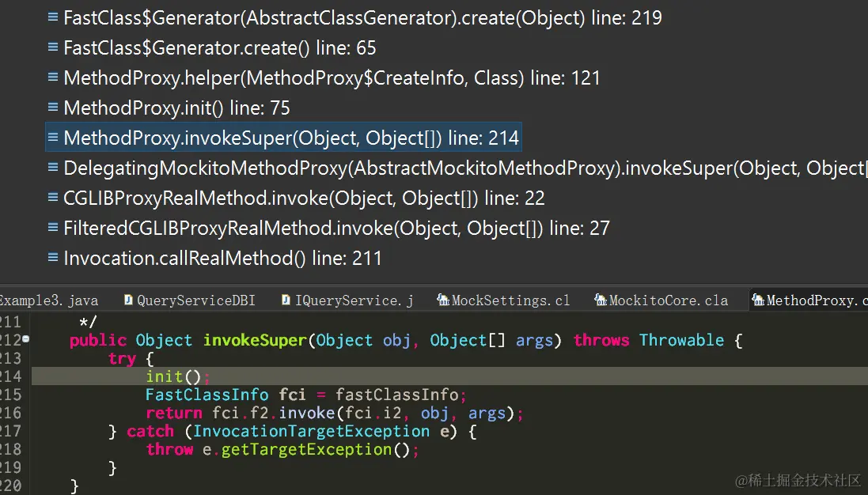This screenshot has height=495, width=868.
Task: Switch to MockSettings.cl editor tab
Action: [x=503, y=300]
